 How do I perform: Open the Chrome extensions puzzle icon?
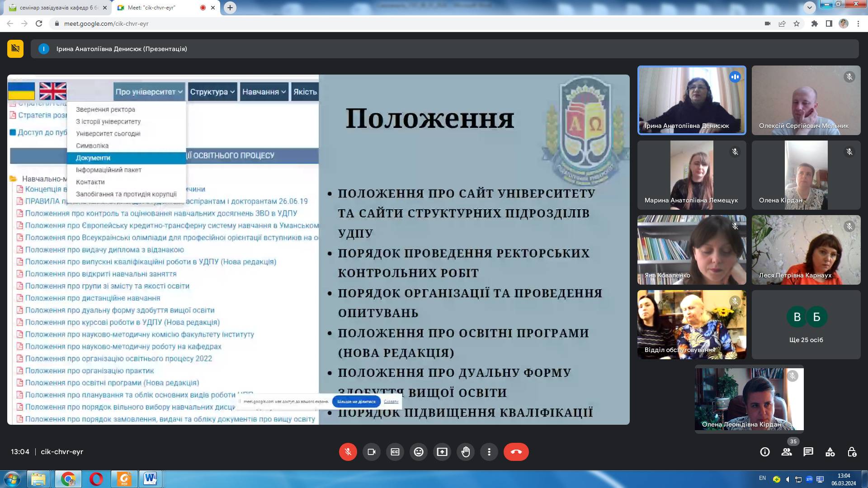[815, 23]
